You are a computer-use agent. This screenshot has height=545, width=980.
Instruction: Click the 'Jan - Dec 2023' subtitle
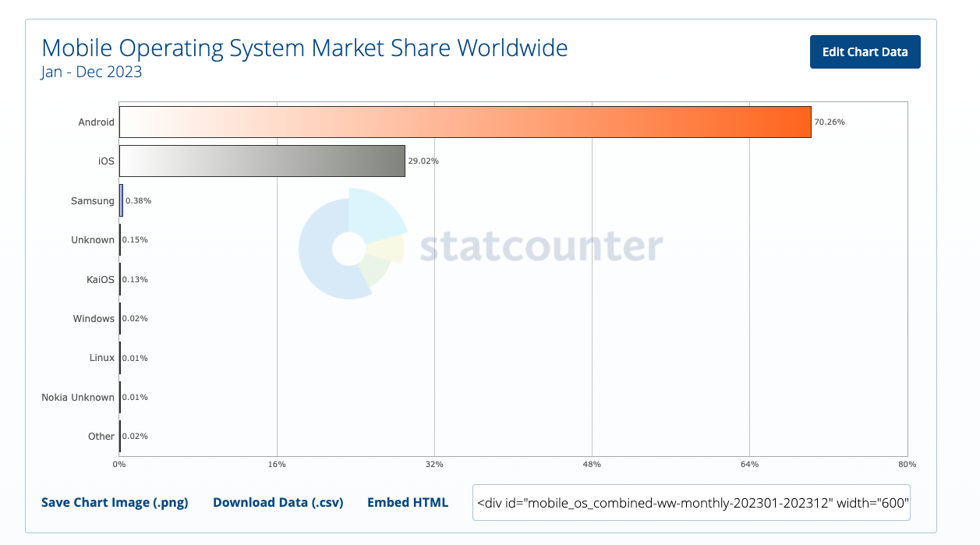coord(91,72)
